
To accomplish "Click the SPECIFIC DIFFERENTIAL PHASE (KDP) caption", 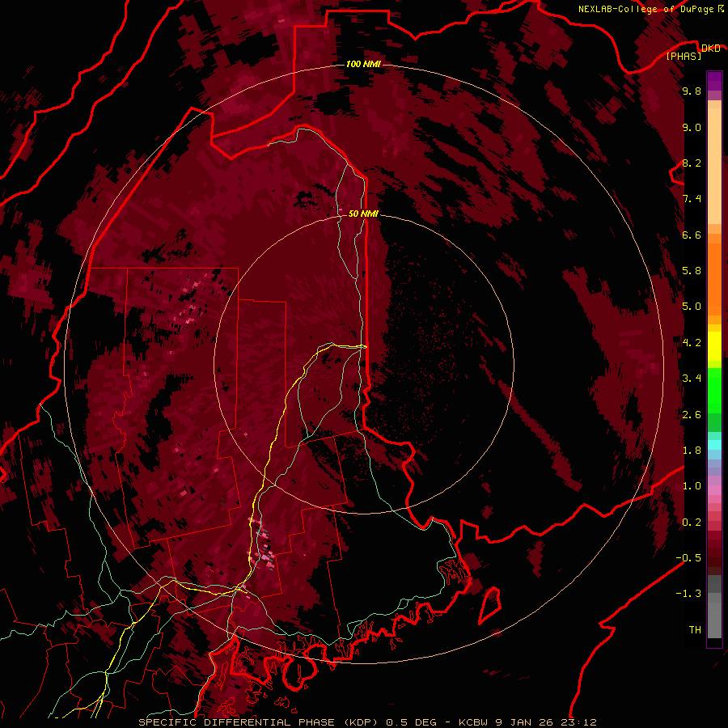I will 260,722.
